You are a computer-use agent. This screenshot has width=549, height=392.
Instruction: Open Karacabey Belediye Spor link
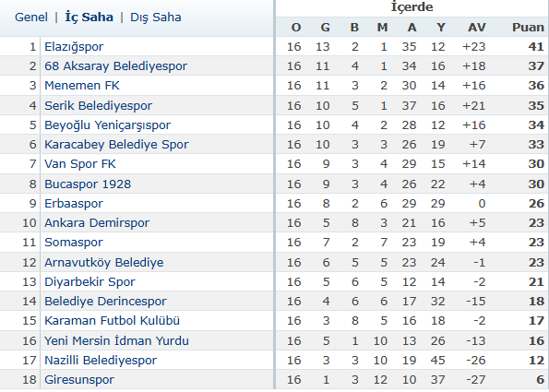pyautogui.click(x=116, y=144)
